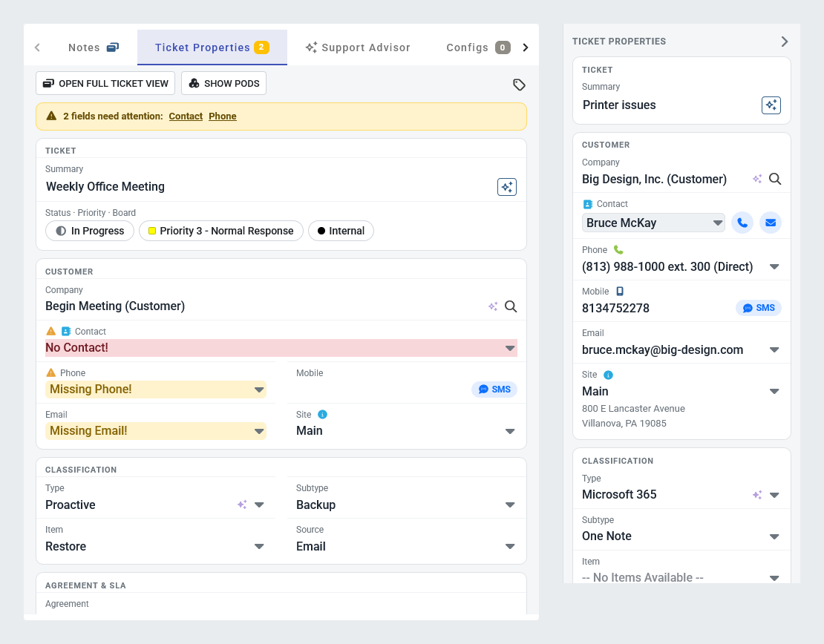Click green phone icon beside Phone label
The width and height of the screenshot is (824, 644).
(618, 250)
